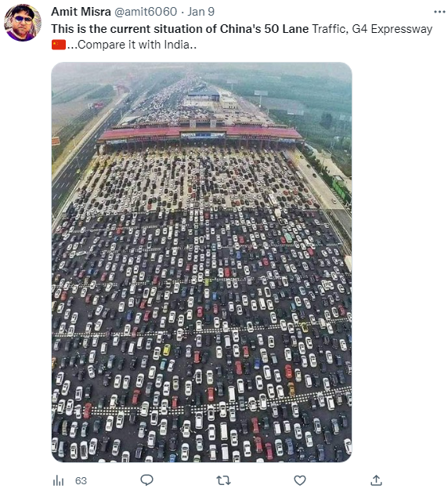Share the tweet via the upload arrow icon
448x496 pixels.
[376, 480]
